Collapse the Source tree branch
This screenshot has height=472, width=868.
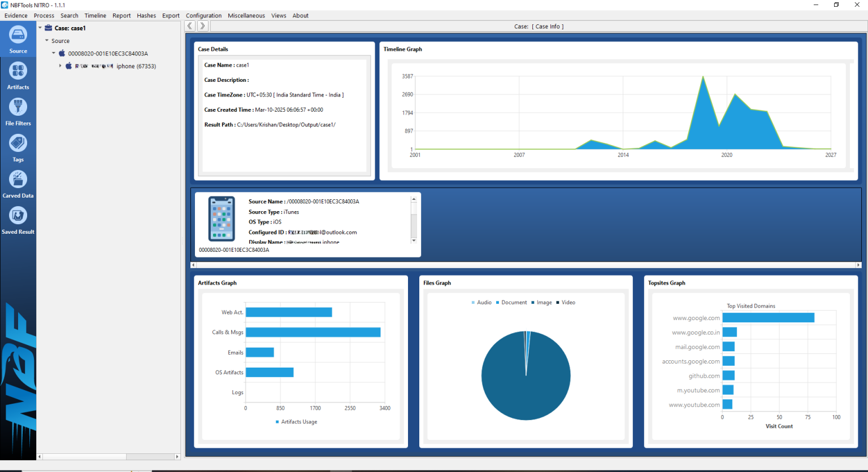coord(46,41)
